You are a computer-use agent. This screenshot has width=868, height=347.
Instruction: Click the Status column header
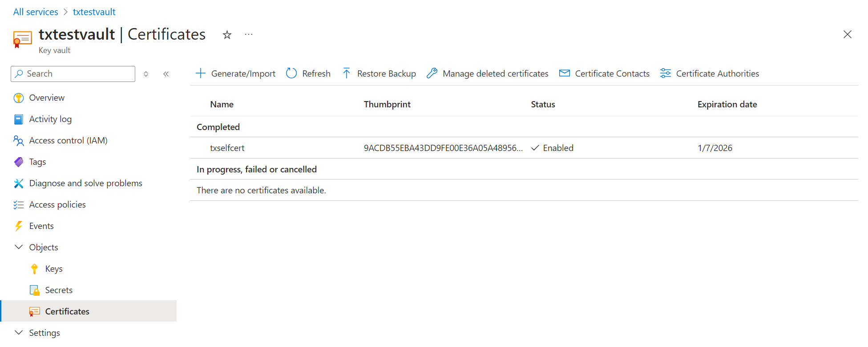point(543,104)
